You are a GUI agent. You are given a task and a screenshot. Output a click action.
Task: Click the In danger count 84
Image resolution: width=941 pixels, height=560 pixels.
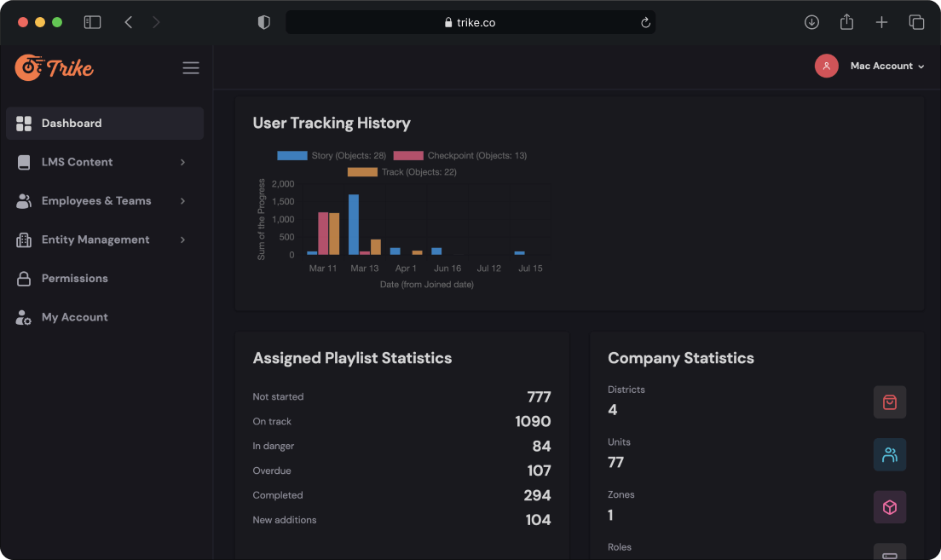(541, 447)
